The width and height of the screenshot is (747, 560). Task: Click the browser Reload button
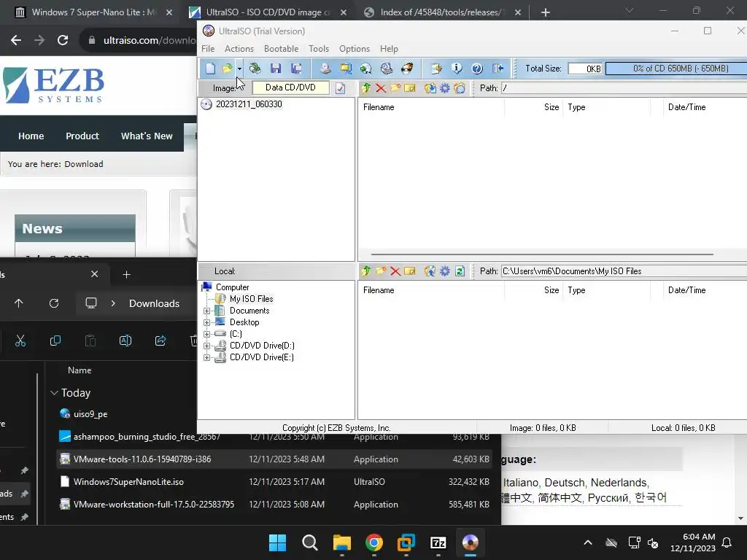[63, 41]
